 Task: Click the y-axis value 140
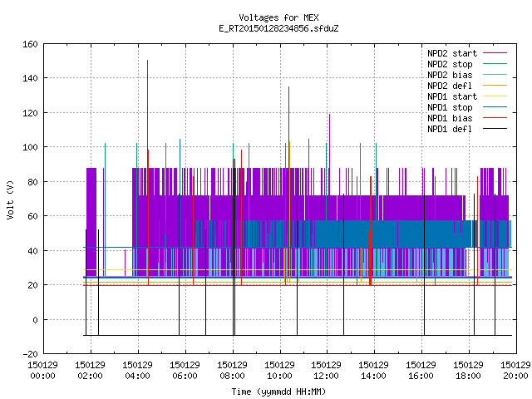click(30, 78)
